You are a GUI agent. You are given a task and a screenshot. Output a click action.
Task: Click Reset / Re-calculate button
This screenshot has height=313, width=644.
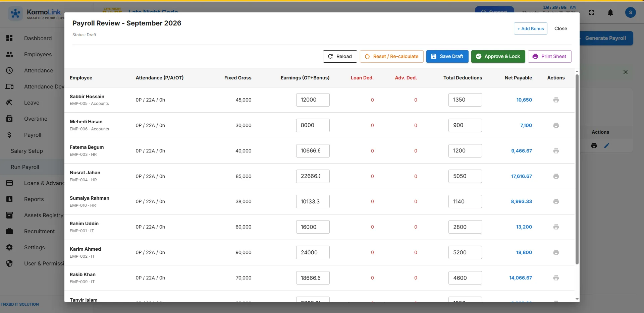391,56
